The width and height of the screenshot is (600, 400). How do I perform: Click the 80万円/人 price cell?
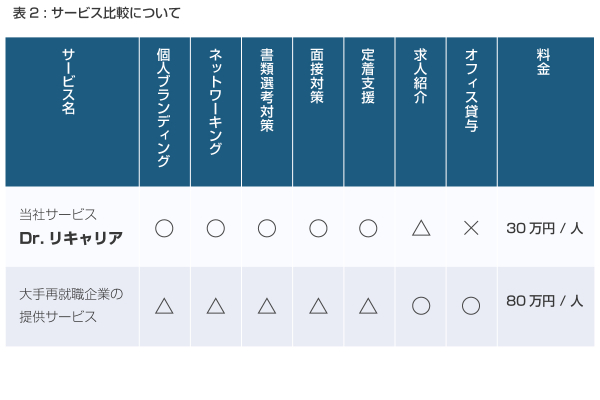click(544, 300)
